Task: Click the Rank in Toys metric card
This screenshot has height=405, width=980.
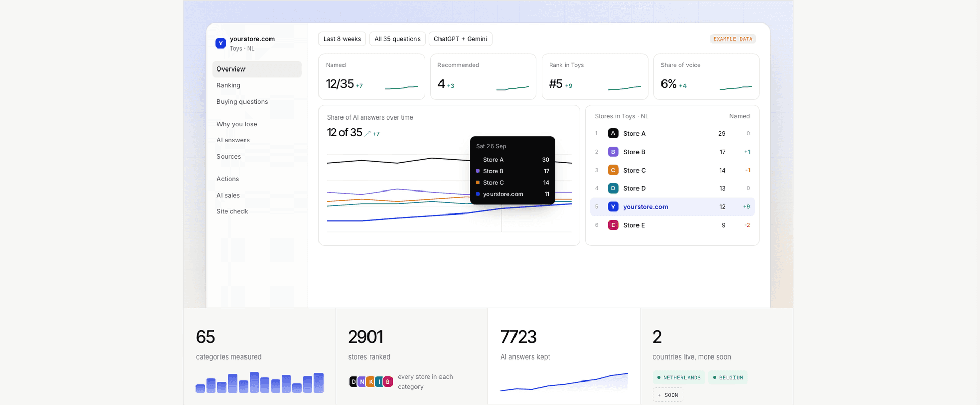Action: (595, 77)
